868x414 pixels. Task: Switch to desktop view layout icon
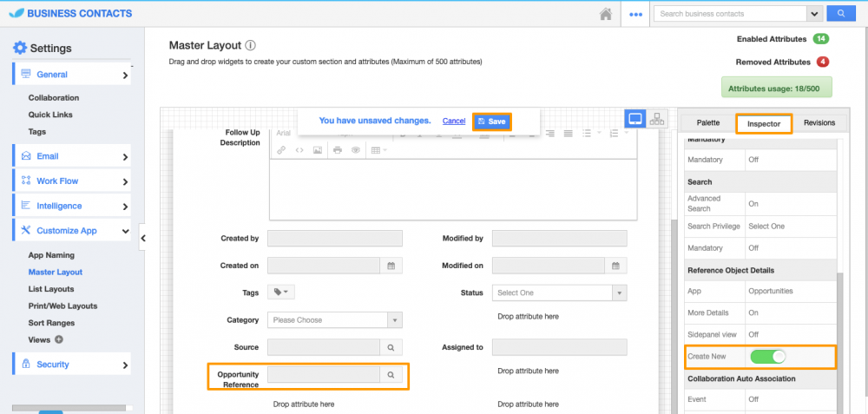[x=635, y=119]
